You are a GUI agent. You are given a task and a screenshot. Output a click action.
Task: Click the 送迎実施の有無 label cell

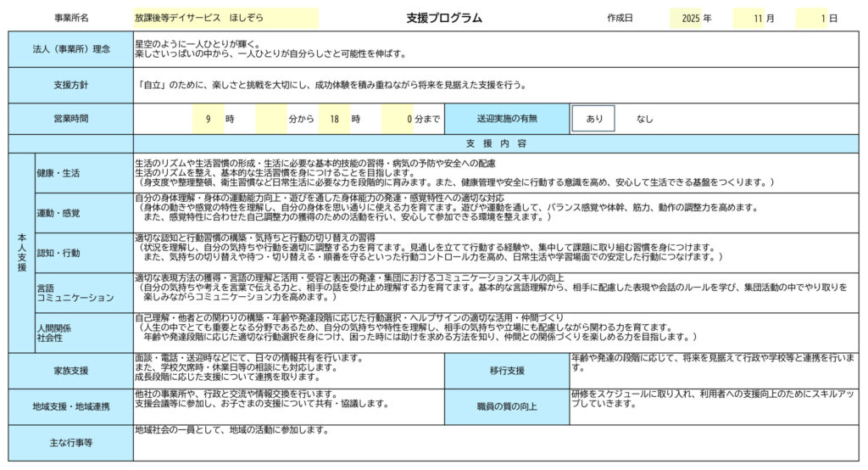[x=506, y=119]
